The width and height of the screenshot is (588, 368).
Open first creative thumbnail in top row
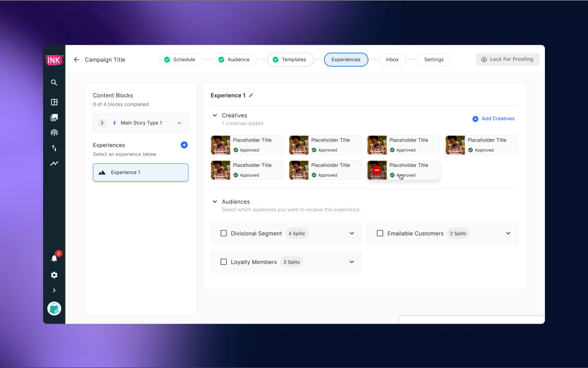coord(220,145)
